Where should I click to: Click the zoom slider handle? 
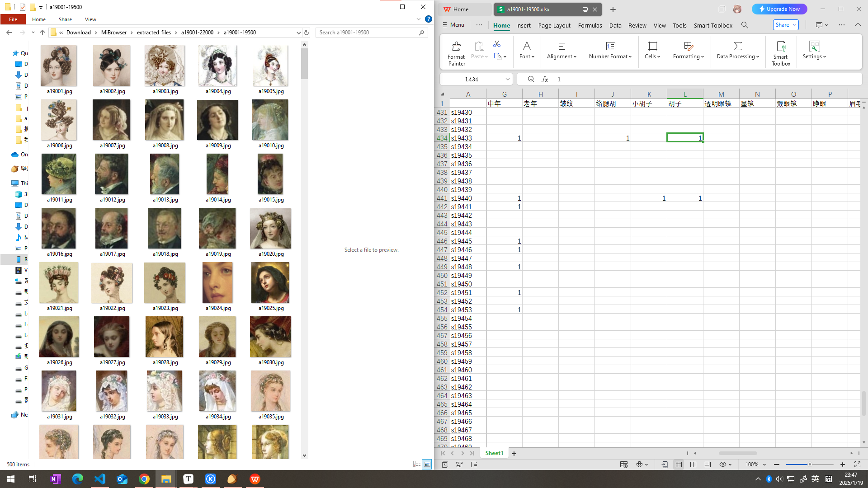pyautogui.click(x=810, y=465)
